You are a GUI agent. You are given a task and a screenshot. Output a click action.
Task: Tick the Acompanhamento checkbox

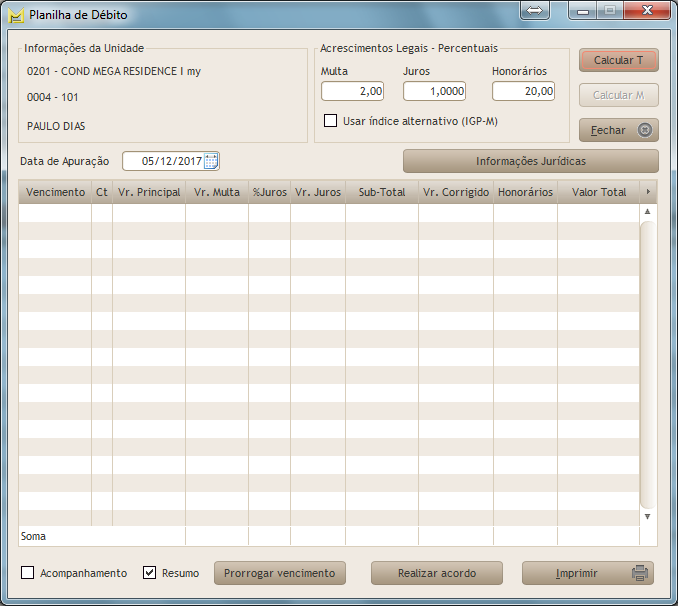28,573
